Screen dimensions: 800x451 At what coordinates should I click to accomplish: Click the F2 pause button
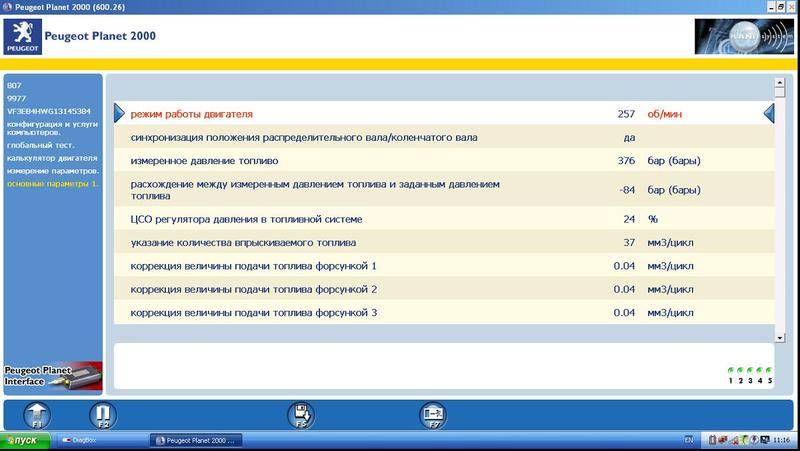pos(102,414)
